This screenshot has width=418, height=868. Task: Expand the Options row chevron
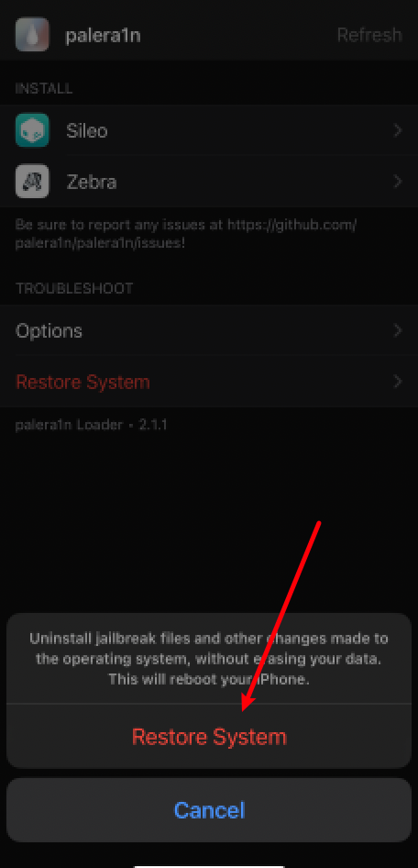(x=397, y=331)
